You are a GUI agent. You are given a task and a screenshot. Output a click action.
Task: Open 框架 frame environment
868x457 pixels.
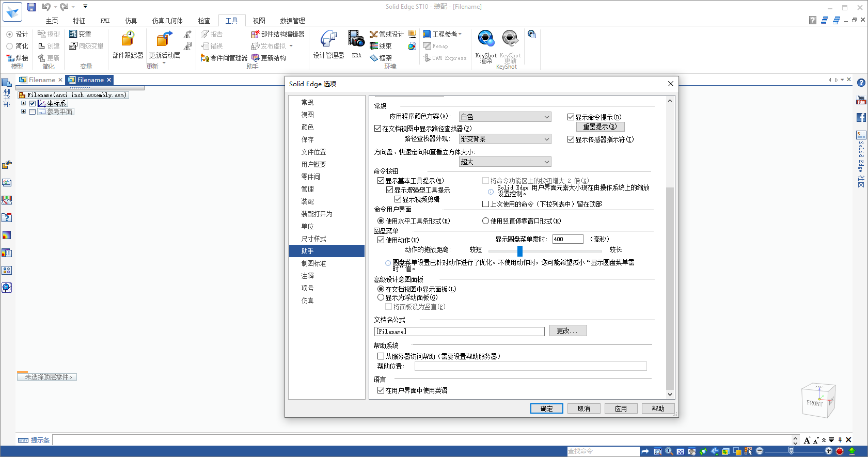[381, 58]
